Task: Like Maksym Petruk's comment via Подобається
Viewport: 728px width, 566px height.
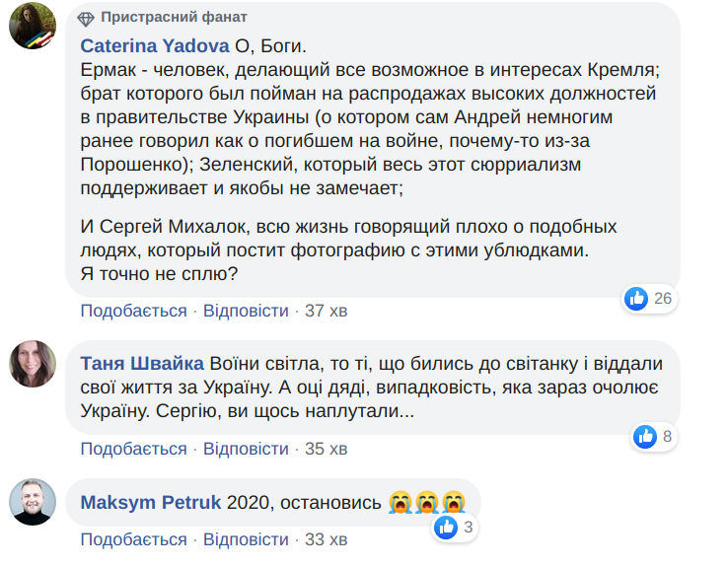Action: (133, 539)
